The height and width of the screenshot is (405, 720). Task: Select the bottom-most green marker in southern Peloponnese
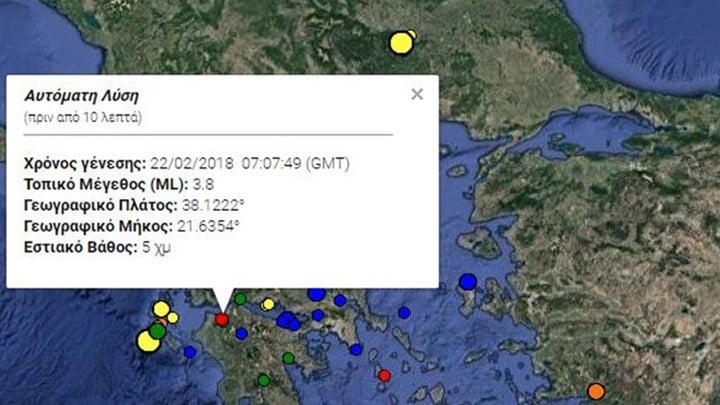[264, 380]
